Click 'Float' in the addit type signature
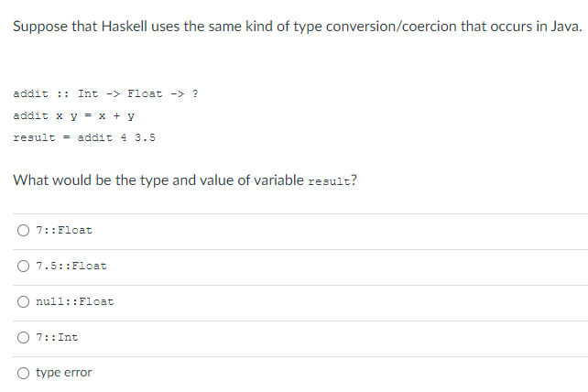 (145, 93)
